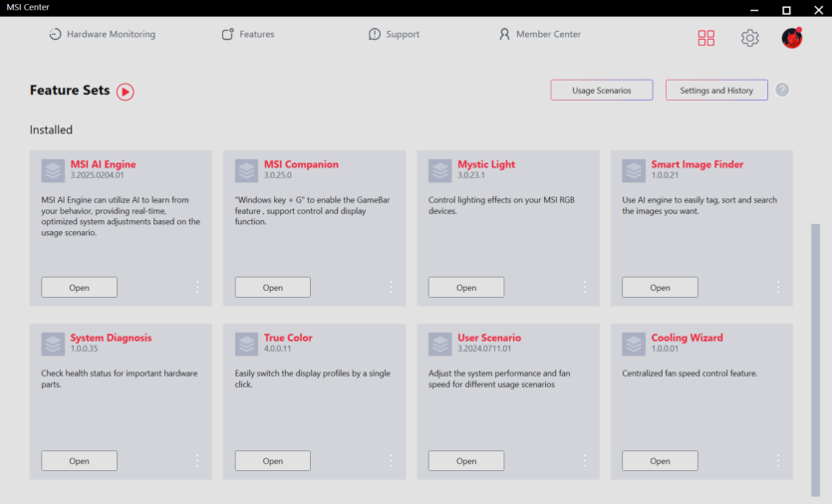This screenshot has width=832, height=504.
Task: Maximize the MSI Center window
Action: [x=786, y=10]
